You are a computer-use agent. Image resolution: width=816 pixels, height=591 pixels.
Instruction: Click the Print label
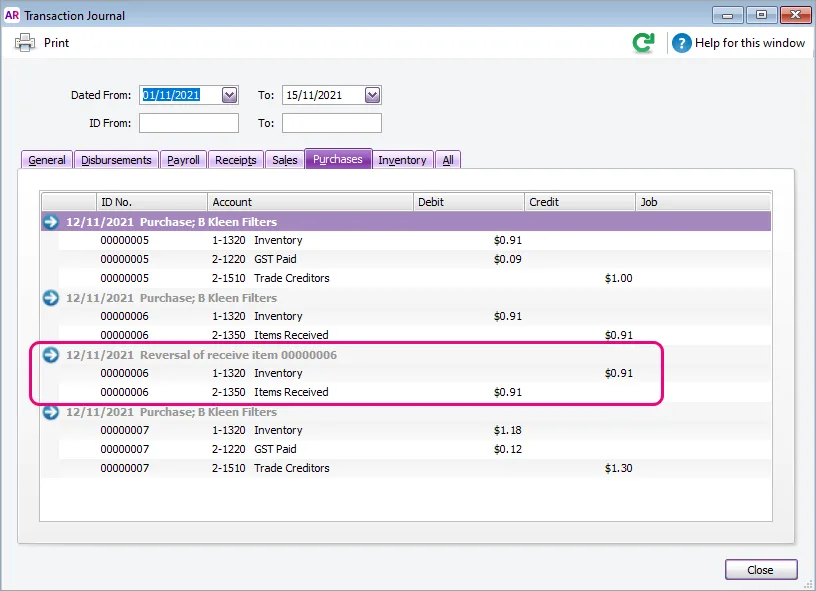pos(56,43)
